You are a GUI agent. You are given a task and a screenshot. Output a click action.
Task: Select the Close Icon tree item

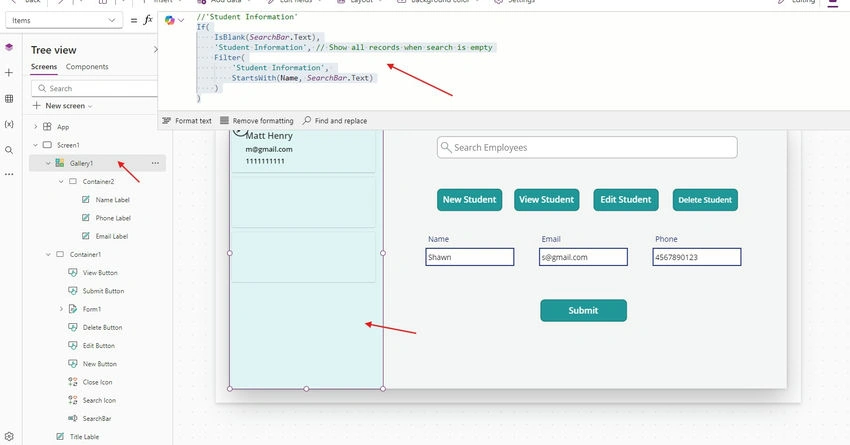97,382
